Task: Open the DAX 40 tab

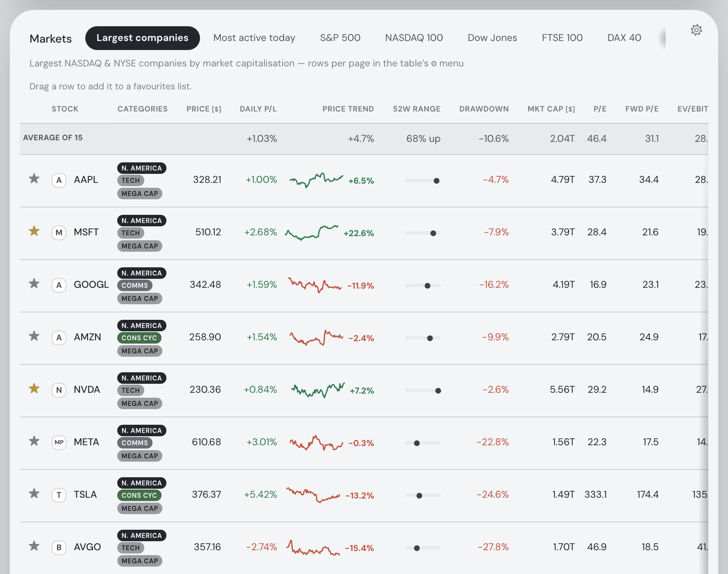Action: pos(624,38)
